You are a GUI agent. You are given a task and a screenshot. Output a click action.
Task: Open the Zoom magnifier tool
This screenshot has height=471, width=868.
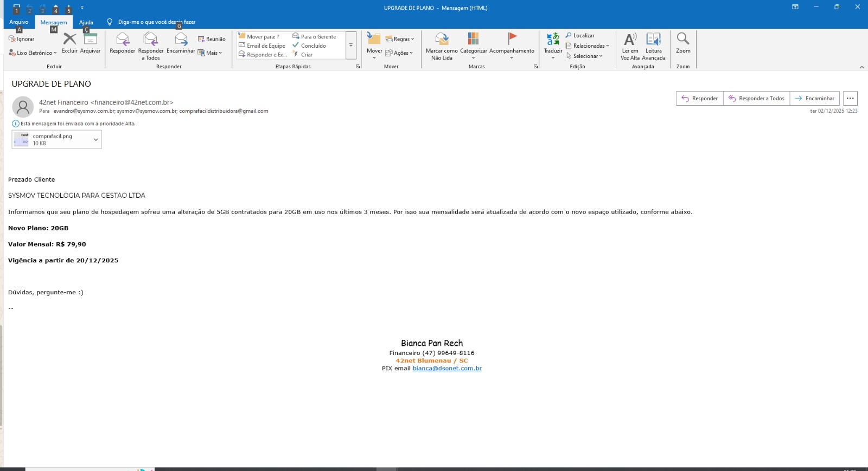point(683,40)
